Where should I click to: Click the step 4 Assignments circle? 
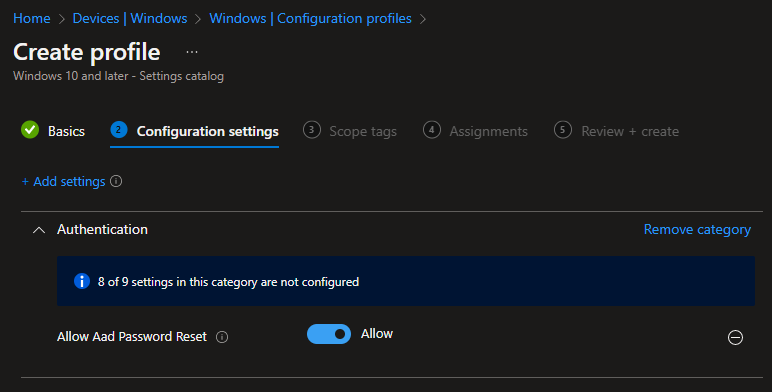pos(432,130)
